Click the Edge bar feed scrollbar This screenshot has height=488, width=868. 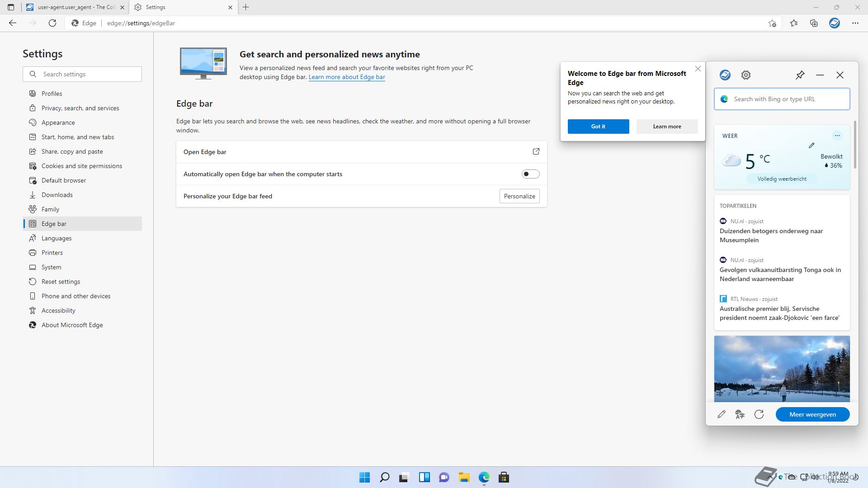coord(855,145)
